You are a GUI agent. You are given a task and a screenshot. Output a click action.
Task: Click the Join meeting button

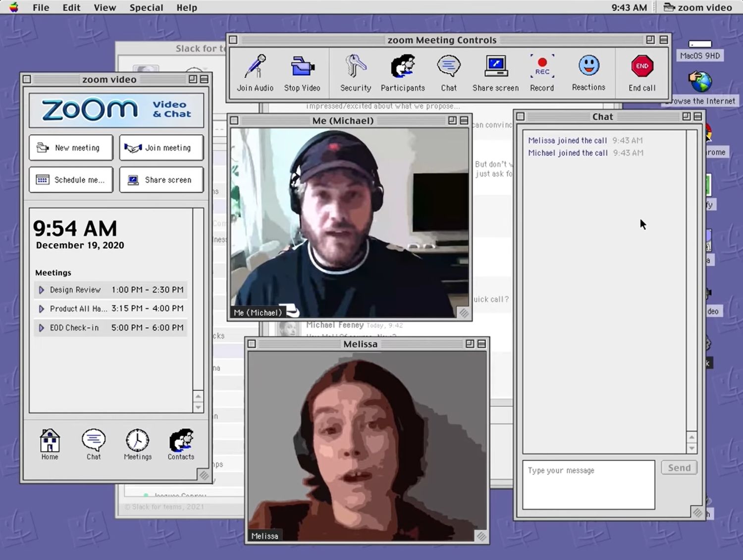[x=161, y=148]
